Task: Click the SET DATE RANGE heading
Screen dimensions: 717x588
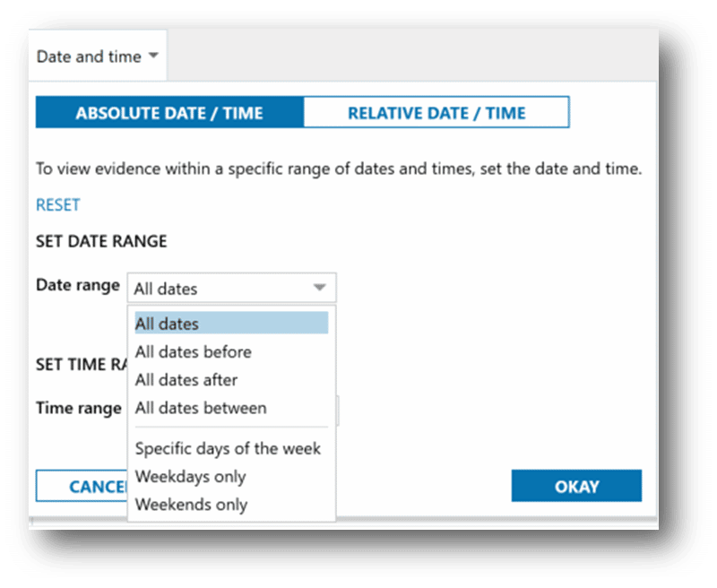Action: 101,240
